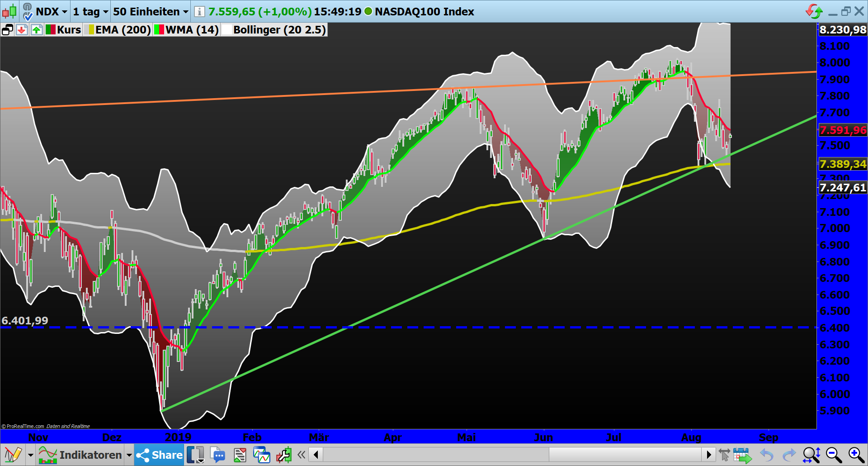Click the zoom in magnifier icon

click(856, 455)
